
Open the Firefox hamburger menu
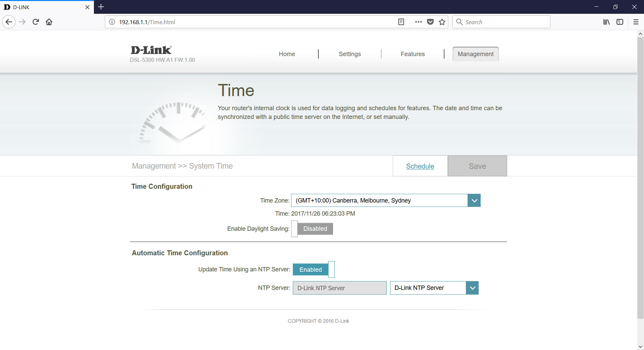[x=636, y=22]
